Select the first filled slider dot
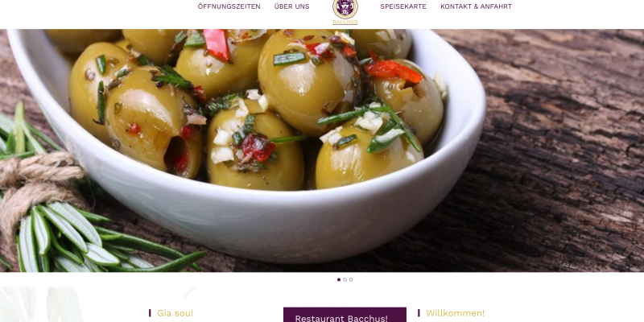644x322 pixels. click(339, 279)
